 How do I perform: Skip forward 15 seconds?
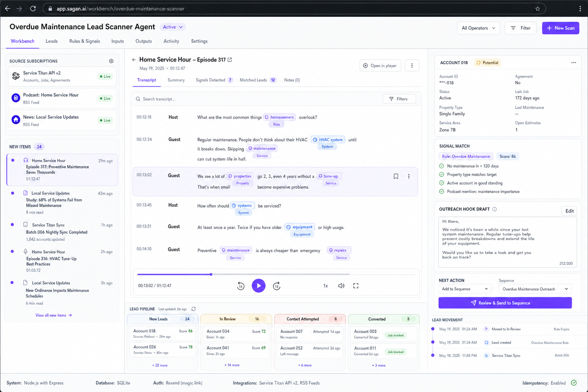point(277,286)
